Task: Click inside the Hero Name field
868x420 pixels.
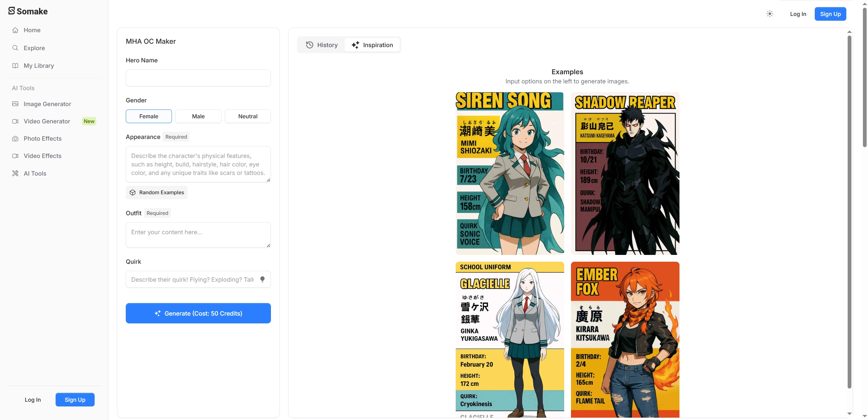Action: [x=198, y=78]
